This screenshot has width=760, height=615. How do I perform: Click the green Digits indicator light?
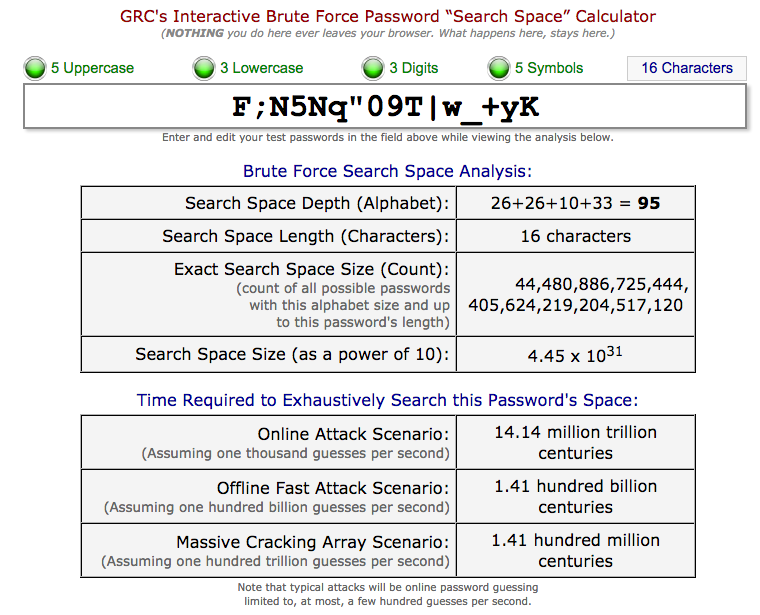click(373, 68)
